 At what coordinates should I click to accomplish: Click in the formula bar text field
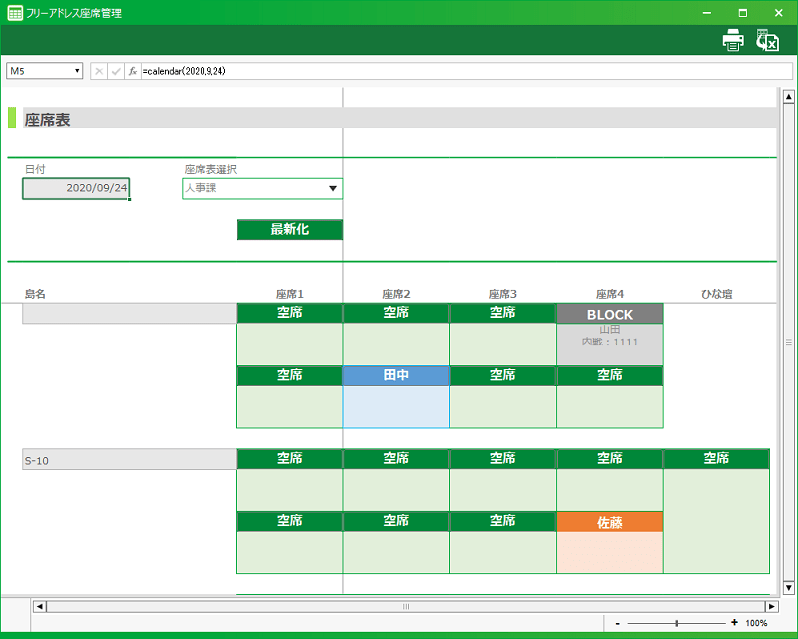pos(450,71)
